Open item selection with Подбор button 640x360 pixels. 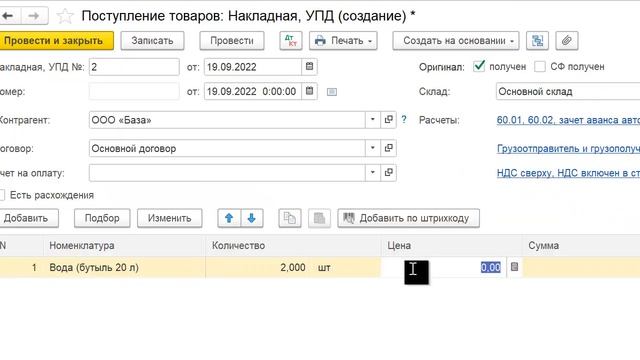point(102,218)
